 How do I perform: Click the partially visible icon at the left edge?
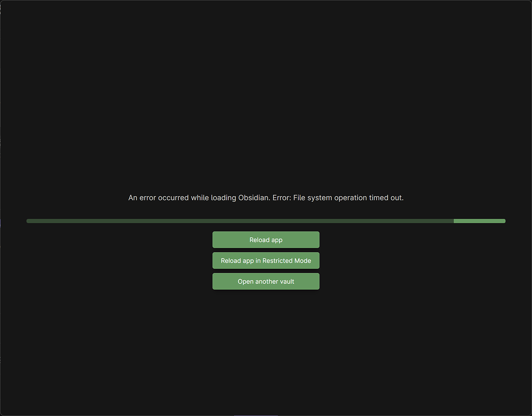click(x=2, y=224)
